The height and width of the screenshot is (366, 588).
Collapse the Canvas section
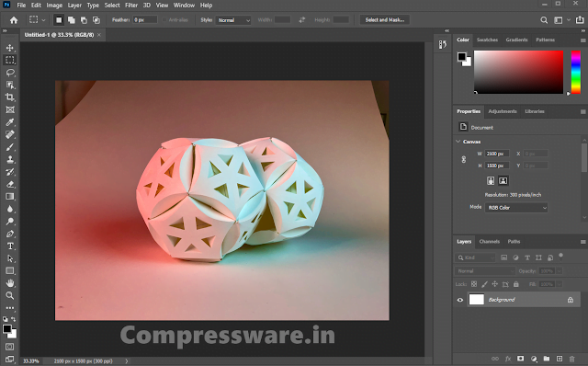[458, 142]
